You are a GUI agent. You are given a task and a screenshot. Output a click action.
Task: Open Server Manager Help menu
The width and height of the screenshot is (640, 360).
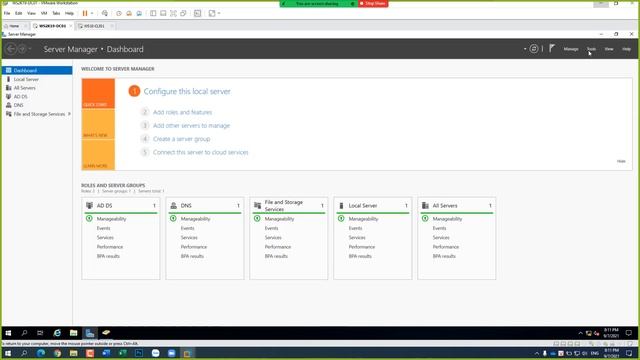[626, 49]
